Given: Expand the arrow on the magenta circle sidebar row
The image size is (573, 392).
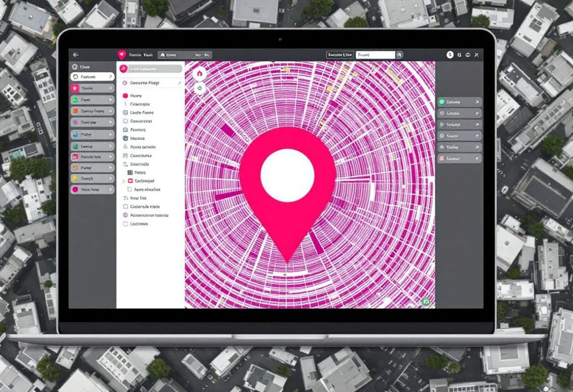Looking at the screenshot, I should (x=110, y=190).
